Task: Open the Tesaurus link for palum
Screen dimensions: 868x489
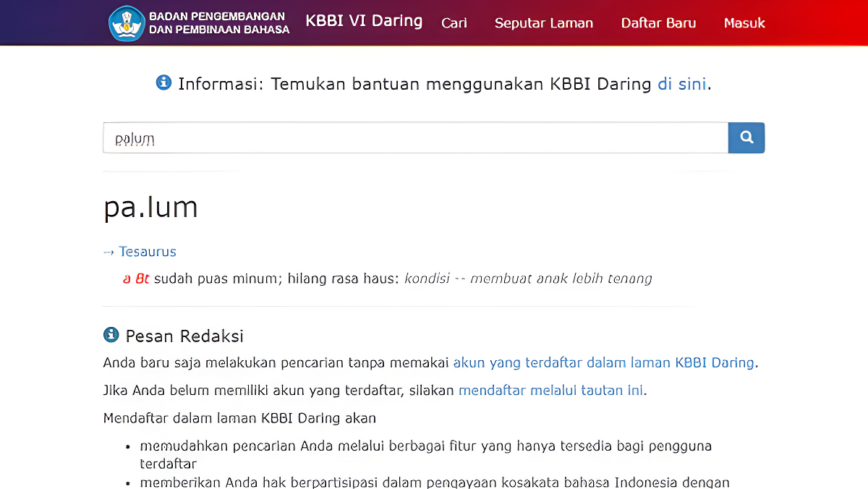Action: coord(148,252)
